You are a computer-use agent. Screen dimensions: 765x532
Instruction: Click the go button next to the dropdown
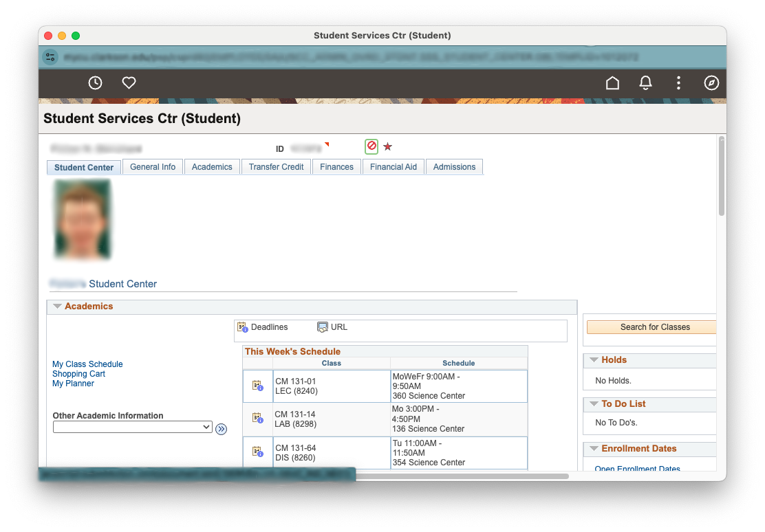coord(221,429)
